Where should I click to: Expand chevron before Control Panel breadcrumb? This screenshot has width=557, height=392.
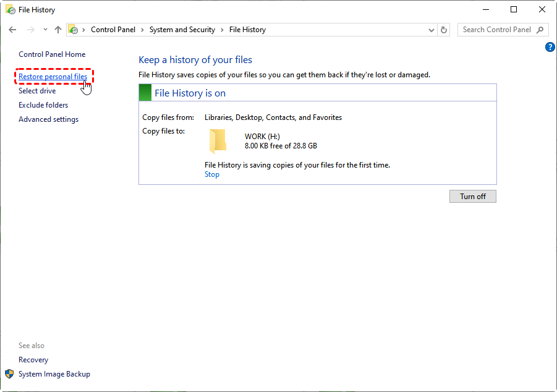[x=84, y=30]
